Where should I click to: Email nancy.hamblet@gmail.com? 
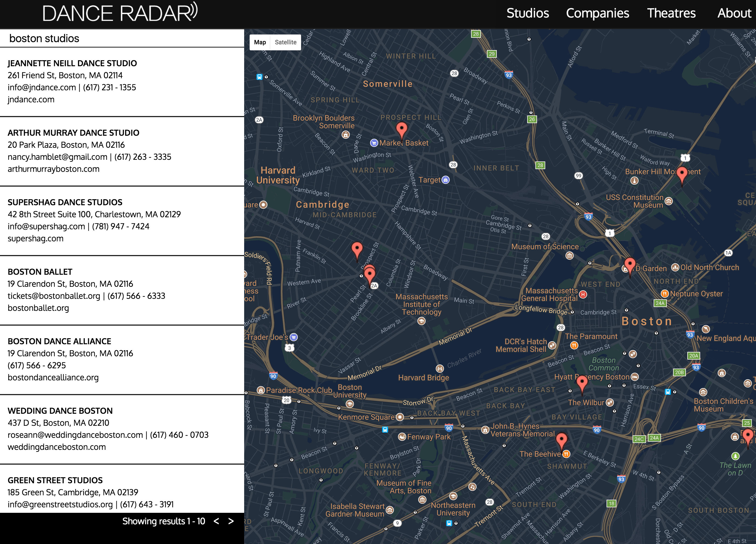coord(57,157)
